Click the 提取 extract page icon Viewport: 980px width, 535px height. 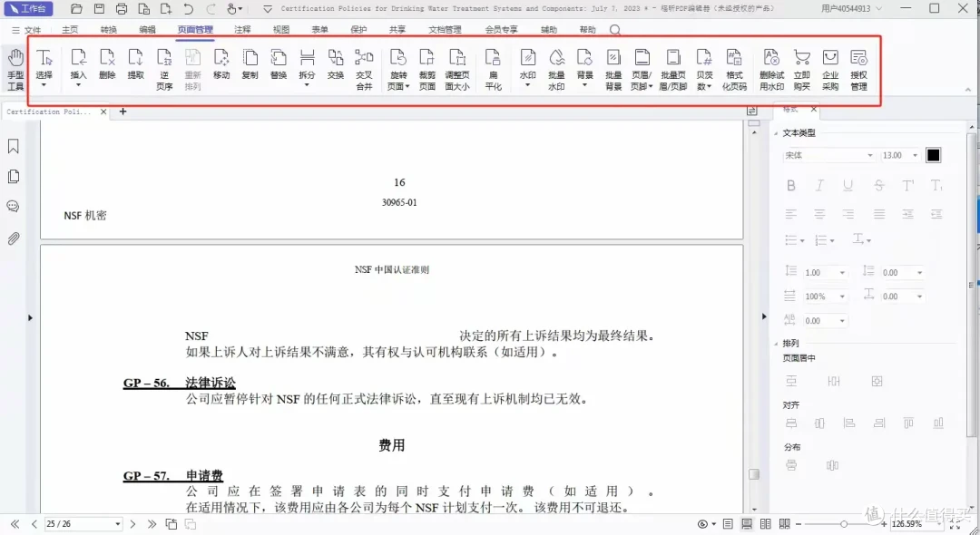tap(135, 59)
